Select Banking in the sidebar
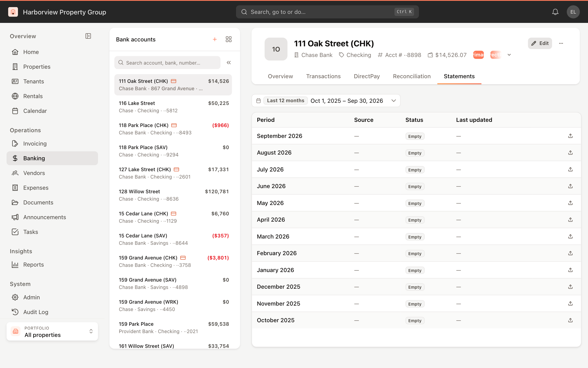The height and width of the screenshot is (368, 588). point(52,158)
